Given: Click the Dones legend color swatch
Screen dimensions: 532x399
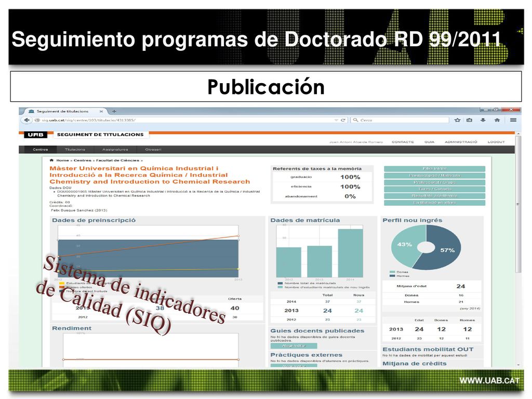Looking at the screenshot, I should click(x=392, y=272).
